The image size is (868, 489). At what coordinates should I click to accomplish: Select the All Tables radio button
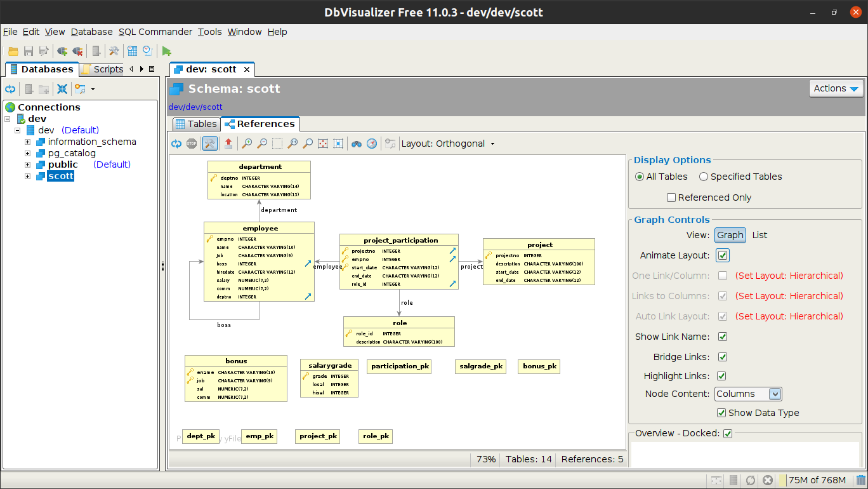point(640,177)
